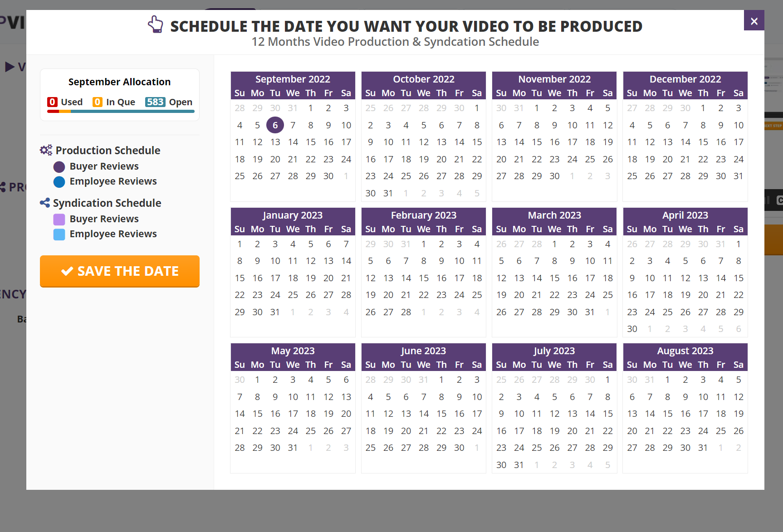The image size is (783, 532).
Task: Click the SAVE THE DATE button
Action: [120, 271]
